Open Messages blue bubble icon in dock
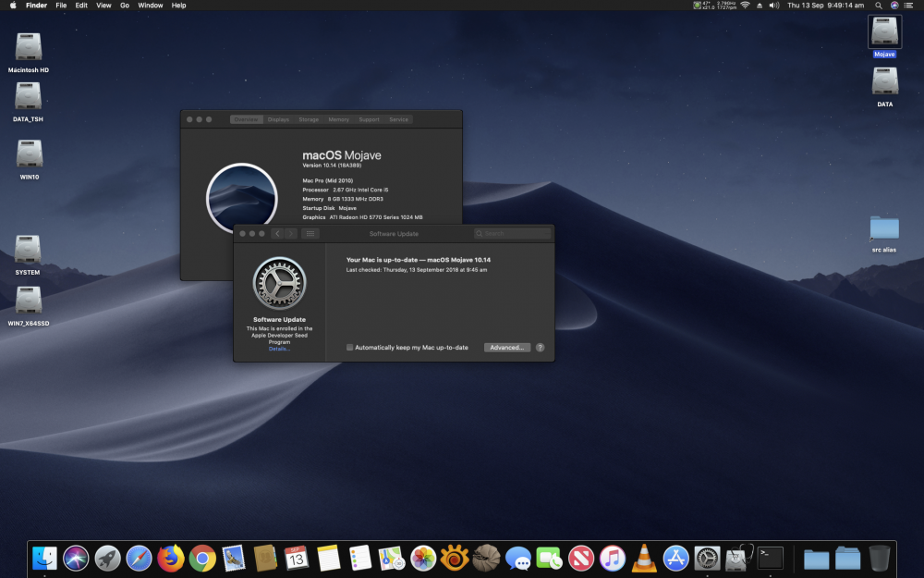924x578 pixels. point(518,558)
